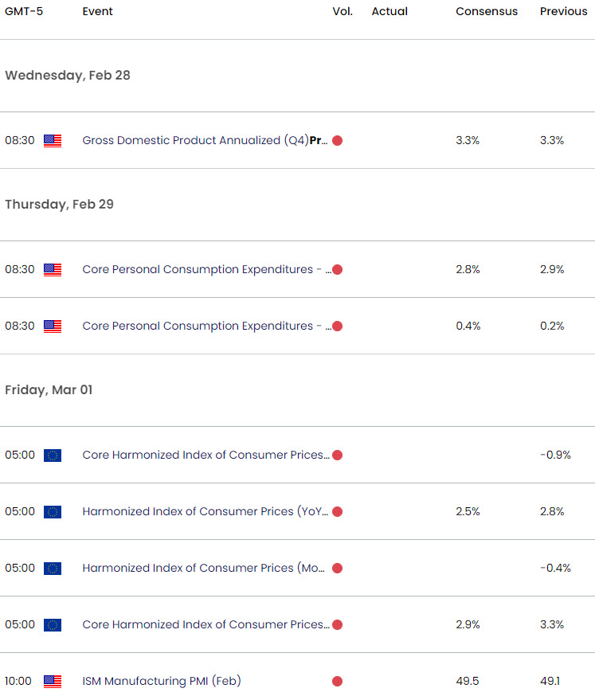The height and width of the screenshot is (700, 595).
Task: Click the red volatility dot for ISM Manufacturing PMI
Action: (337, 682)
